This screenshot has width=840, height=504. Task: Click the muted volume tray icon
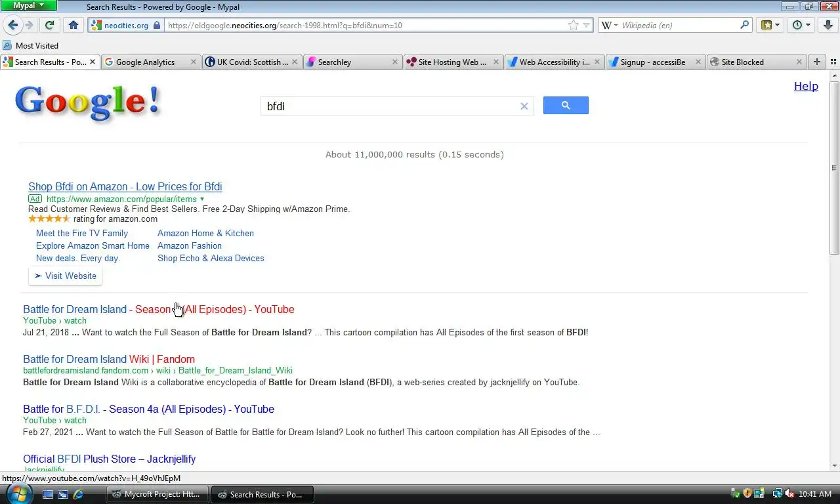click(x=789, y=493)
